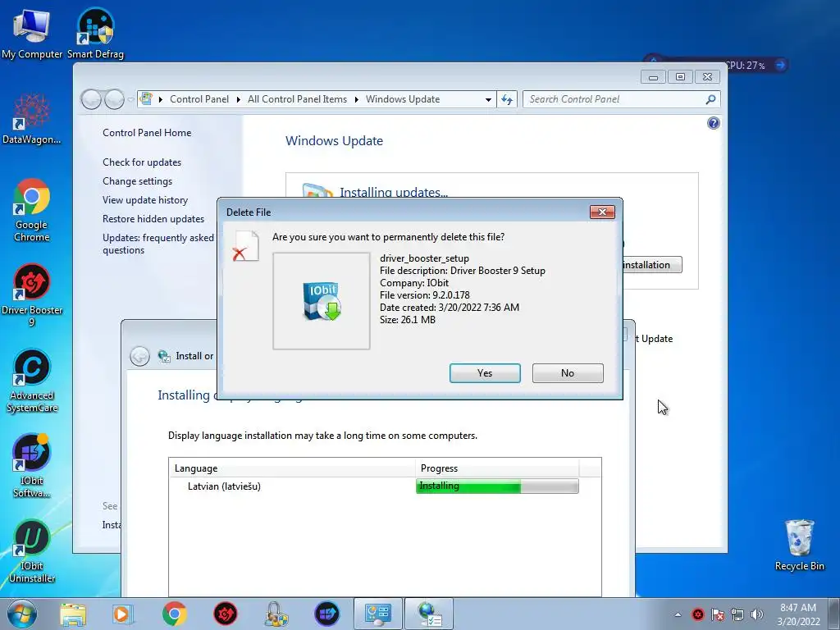Click the driver_booster_setup file name text
840x630 pixels.
tap(424, 258)
